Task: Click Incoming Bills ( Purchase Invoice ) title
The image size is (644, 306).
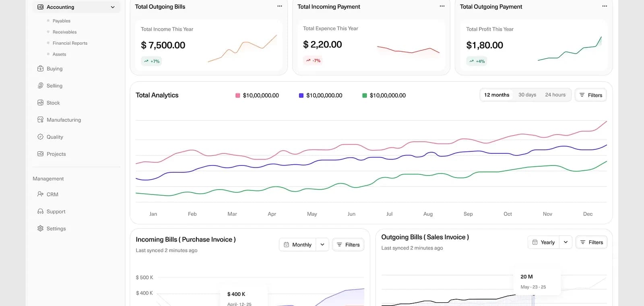Action: tap(186, 240)
